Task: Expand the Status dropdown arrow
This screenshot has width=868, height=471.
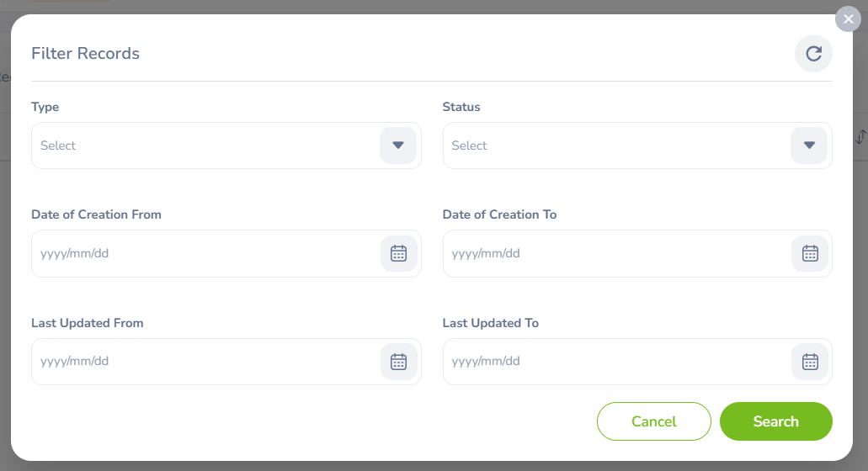Action: (x=809, y=146)
